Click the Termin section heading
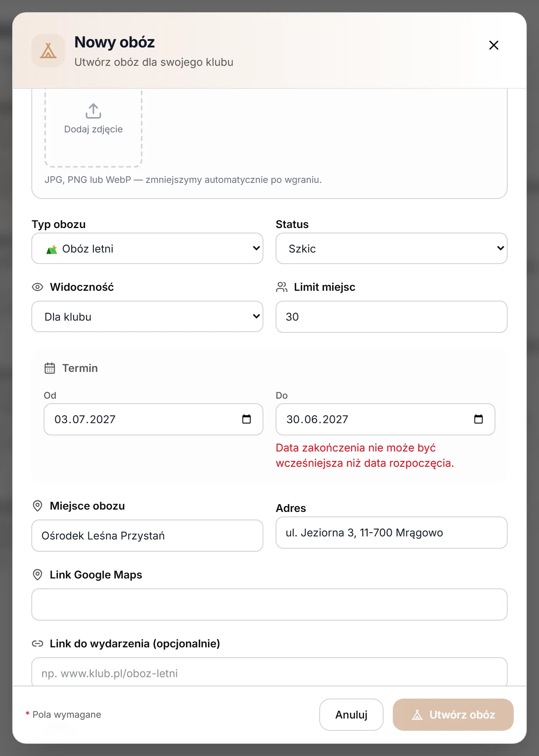 (80, 368)
